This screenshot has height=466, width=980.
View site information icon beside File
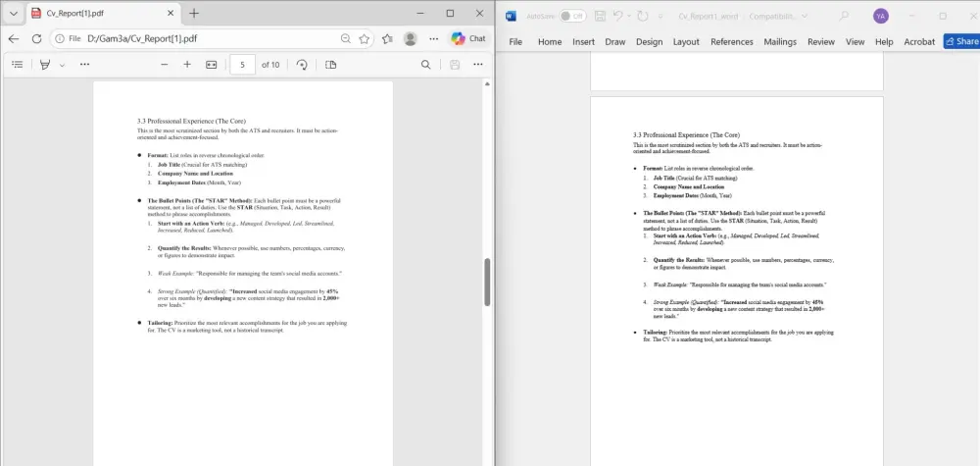[x=60, y=39]
